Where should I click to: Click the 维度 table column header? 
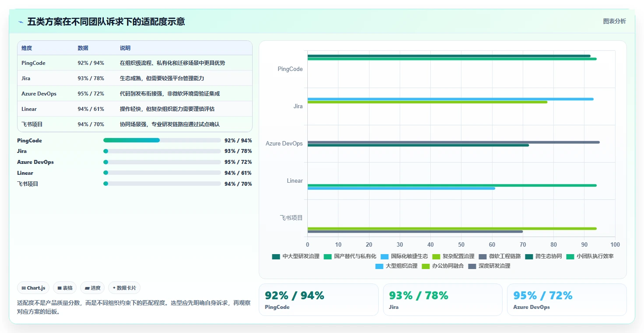coord(27,48)
